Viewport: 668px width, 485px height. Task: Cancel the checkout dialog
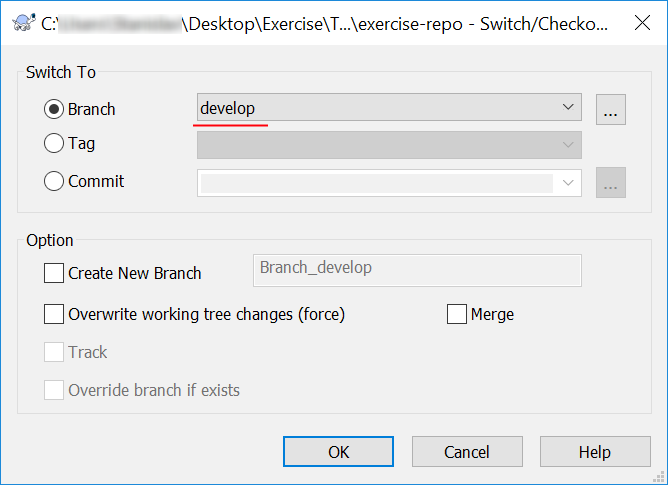pyautogui.click(x=467, y=452)
